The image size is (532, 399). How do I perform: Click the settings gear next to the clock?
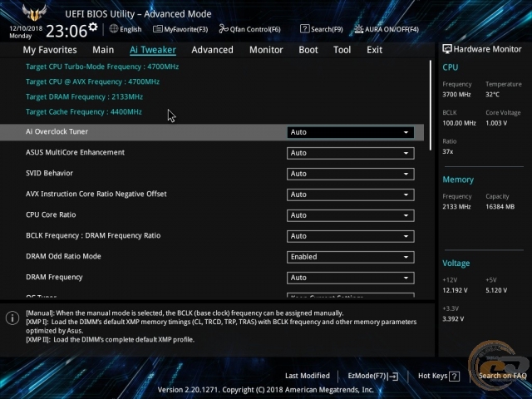(92, 27)
